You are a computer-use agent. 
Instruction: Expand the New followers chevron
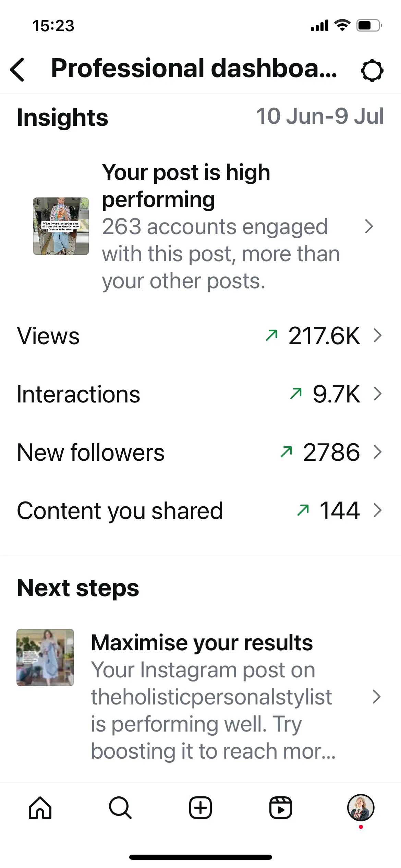point(377,452)
